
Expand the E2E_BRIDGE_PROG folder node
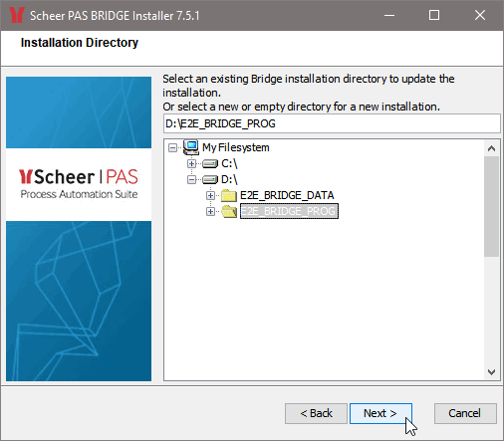(x=210, y=211)
